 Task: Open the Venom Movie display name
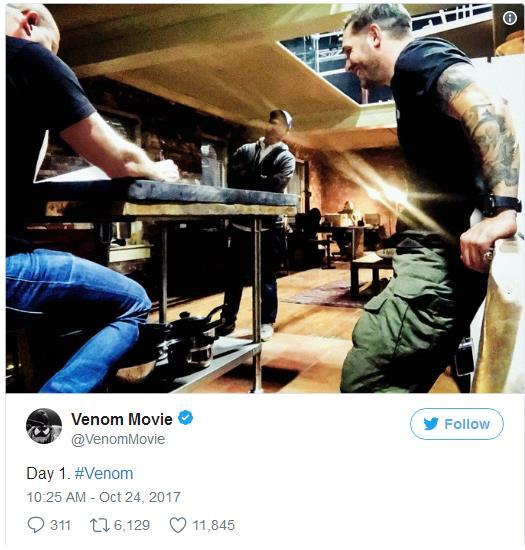(x=122, y=419)
